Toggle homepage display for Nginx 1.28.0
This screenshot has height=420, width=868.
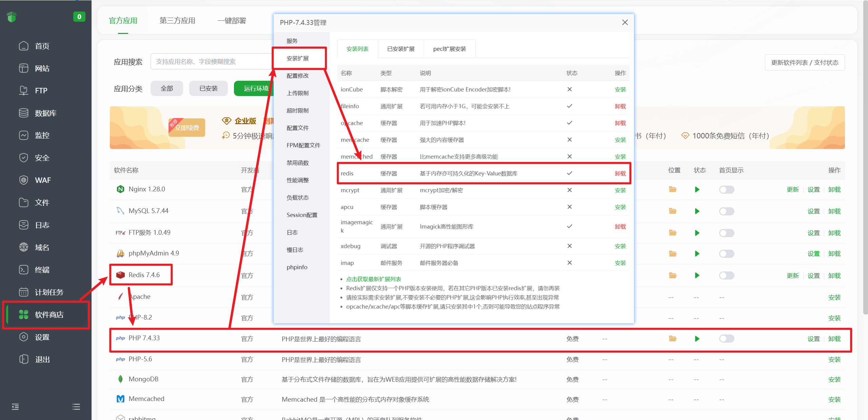[x=726, y=189]
